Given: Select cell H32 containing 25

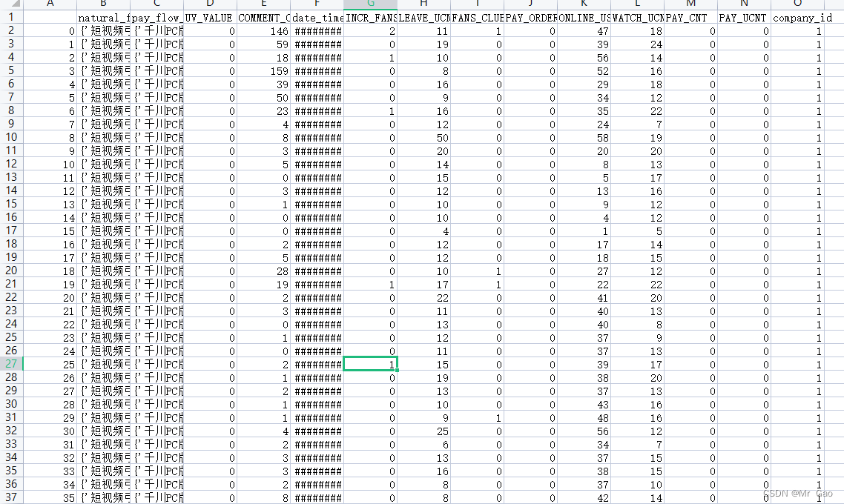Looking at the screenshot, I should tap(424, 431).
